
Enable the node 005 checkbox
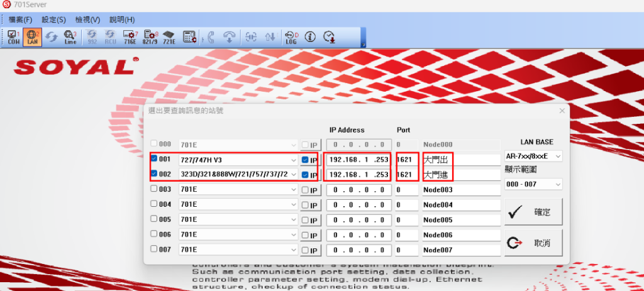tap(154, 219)
